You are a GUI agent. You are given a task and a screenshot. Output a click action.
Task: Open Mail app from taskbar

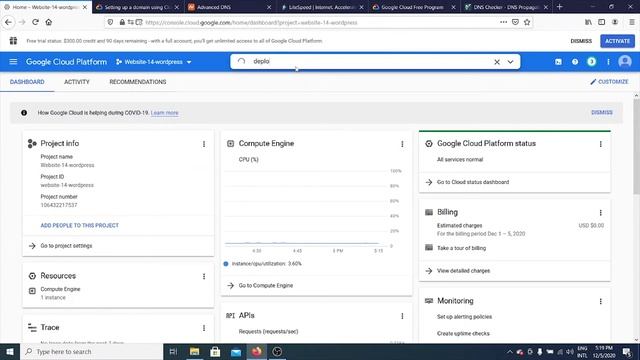tap(236, 351)
